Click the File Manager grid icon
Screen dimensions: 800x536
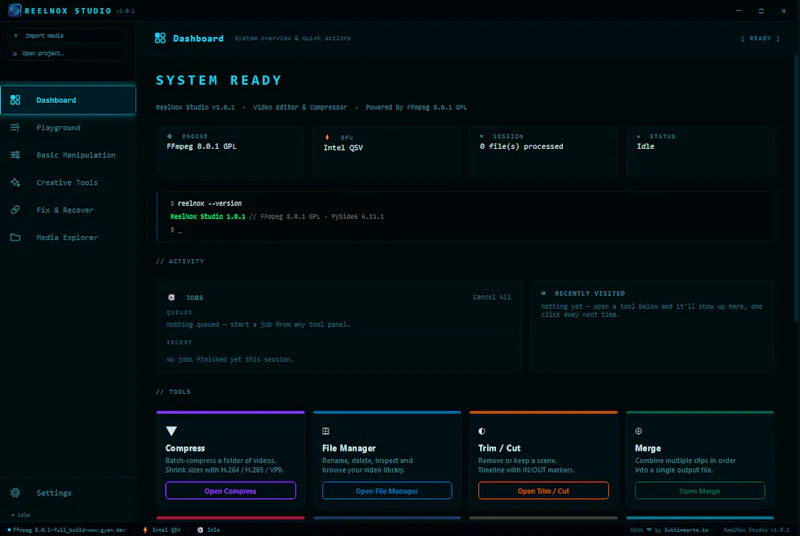point(326,431)
